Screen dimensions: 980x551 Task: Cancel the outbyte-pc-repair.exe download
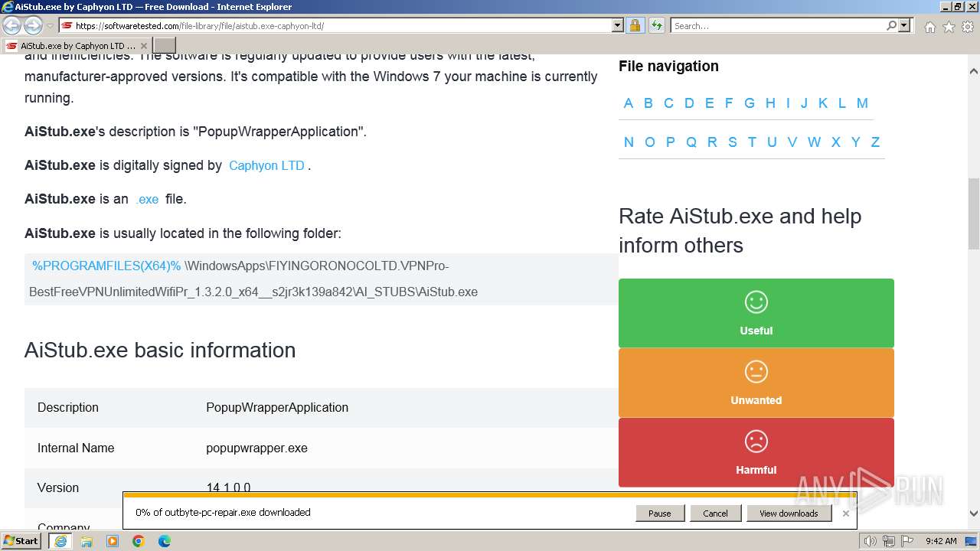click(x=715, y=514)
